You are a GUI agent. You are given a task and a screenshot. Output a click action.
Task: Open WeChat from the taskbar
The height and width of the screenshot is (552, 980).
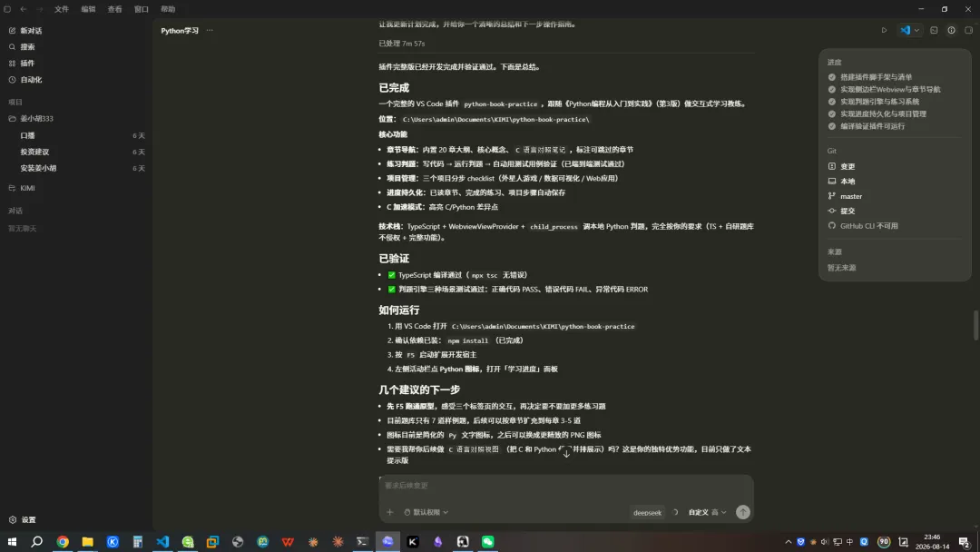(487, 542)
